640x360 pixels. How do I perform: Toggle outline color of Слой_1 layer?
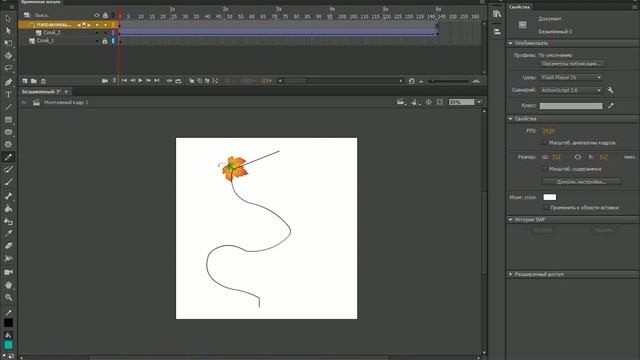[113, 41]
